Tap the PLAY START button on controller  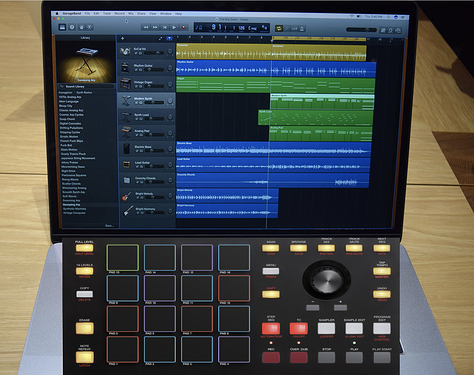[382, 357]
